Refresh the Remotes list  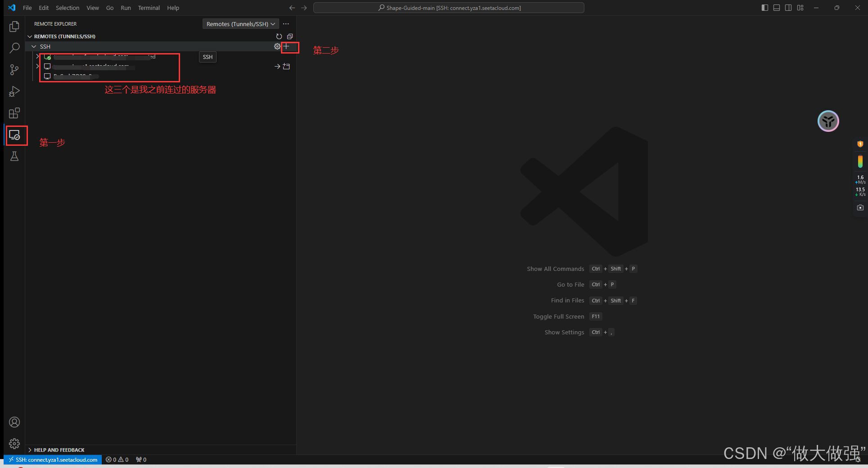[x=279, y=36]
